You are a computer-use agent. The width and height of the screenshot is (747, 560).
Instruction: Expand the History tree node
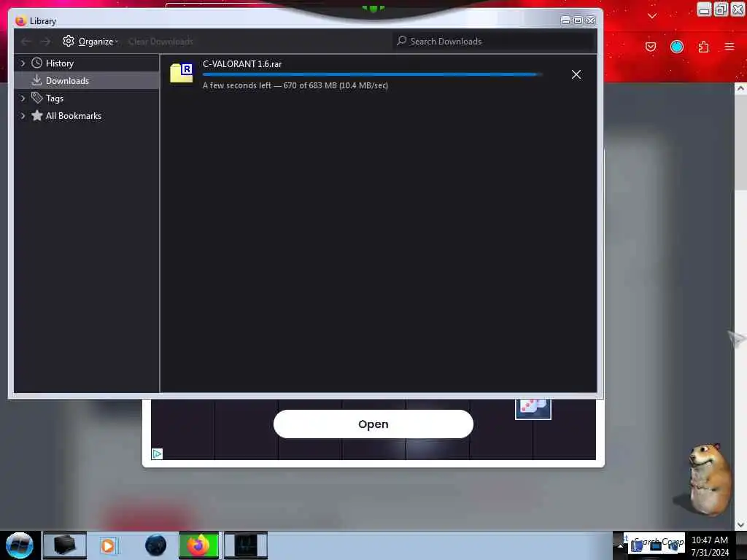(x=23, y=63)
